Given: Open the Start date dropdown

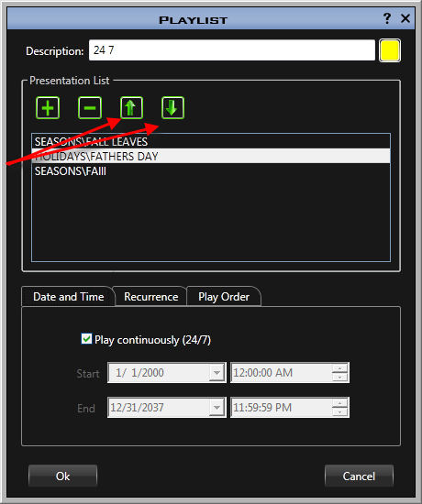Looking at the screenshot, I should pyautogui.click(x=217, y=373).
